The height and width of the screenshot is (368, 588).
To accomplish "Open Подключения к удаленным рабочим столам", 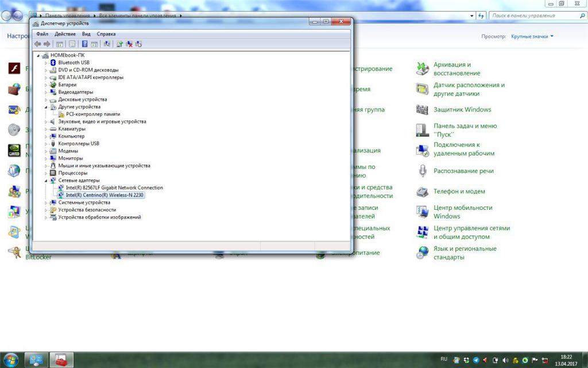I will click(464, 149).
